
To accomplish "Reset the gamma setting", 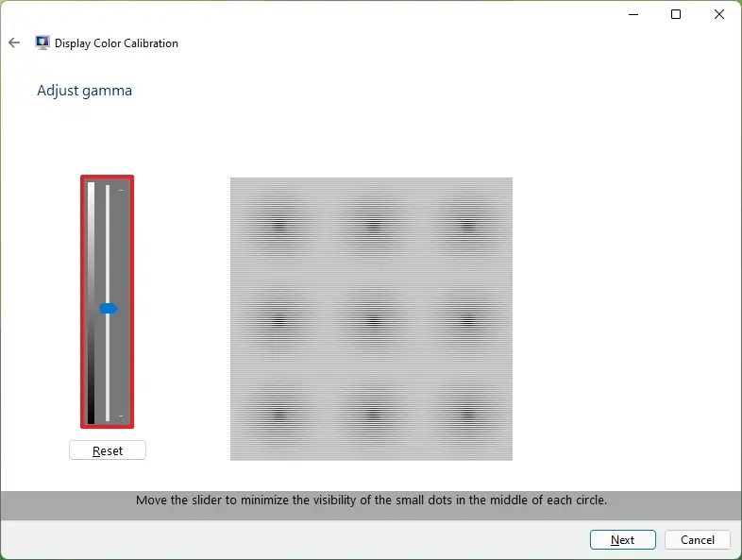I will pos(108,450).
